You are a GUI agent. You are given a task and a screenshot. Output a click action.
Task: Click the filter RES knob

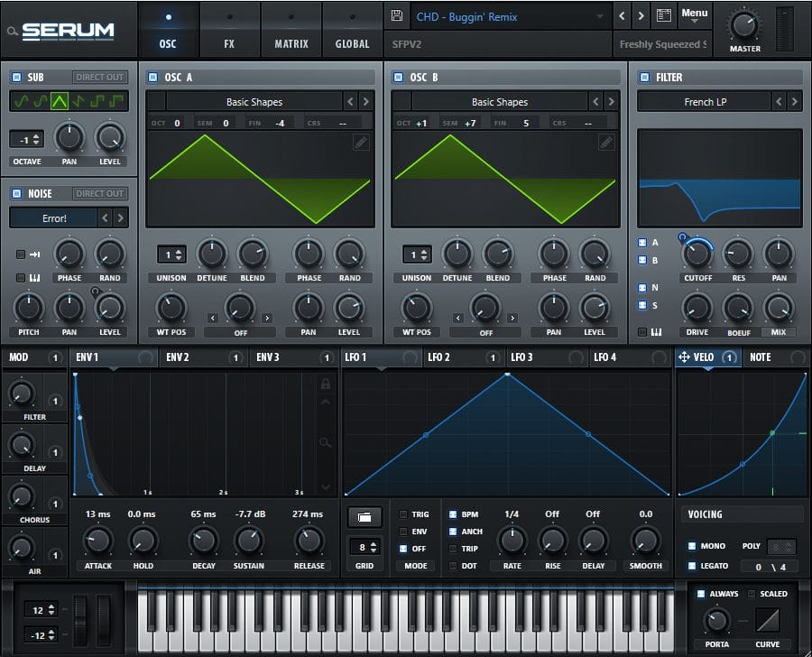click(738, 254)
